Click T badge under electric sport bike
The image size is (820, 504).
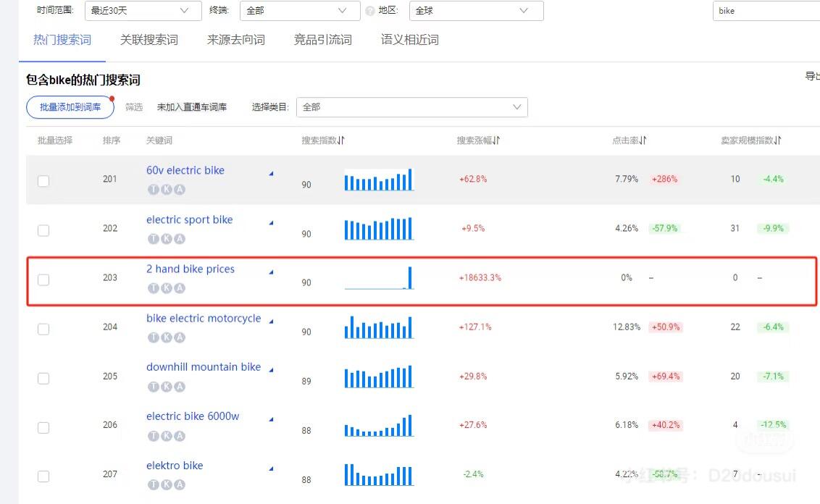click(x=154, y=239)
